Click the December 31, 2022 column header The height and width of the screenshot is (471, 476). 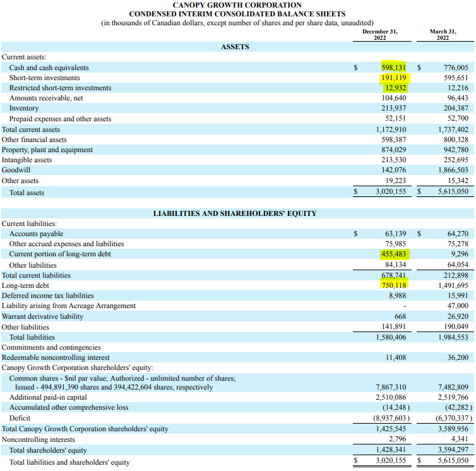[380, 35]
